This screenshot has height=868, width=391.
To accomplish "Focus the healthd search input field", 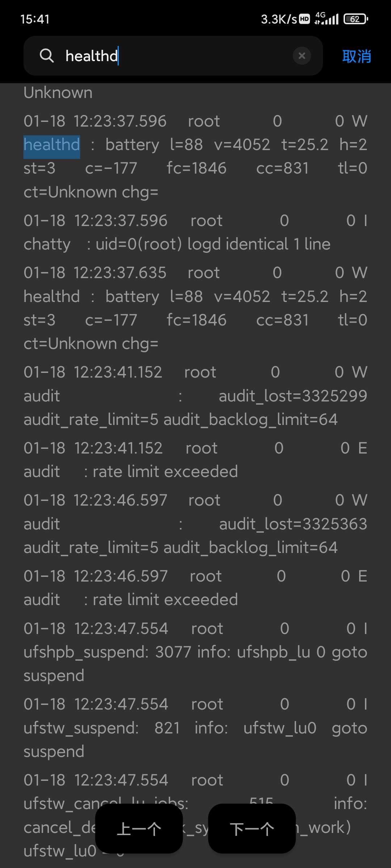I will click(173, 56).
